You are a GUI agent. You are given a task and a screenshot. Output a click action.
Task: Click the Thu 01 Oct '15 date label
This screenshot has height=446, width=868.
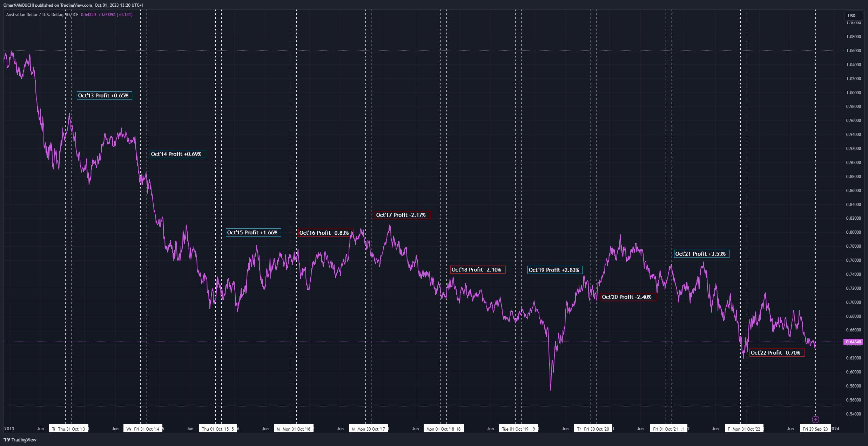[x=215, y=429]
